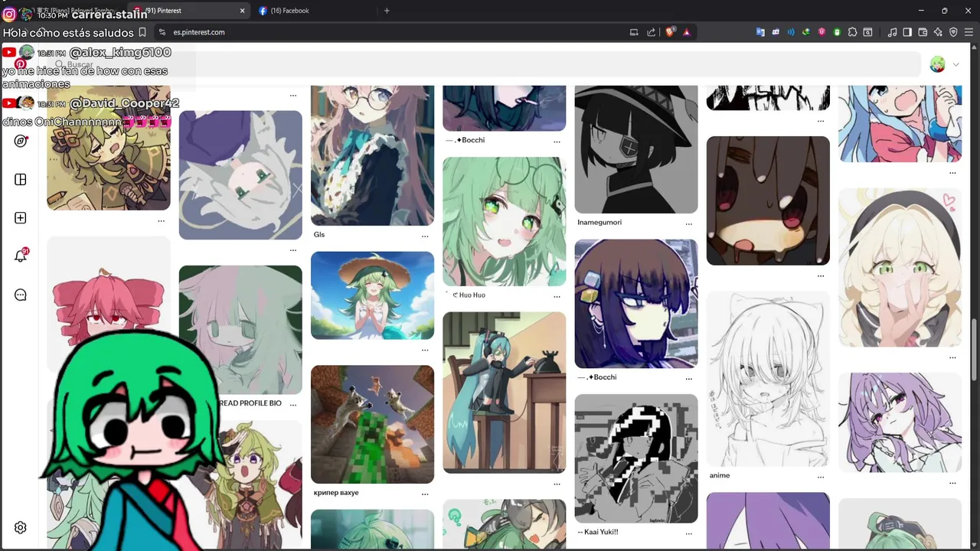Image resolution: width=980 pixels, height=551 pixels.
Task: Toggle bookmark for this page
Action: coord(142,33)
